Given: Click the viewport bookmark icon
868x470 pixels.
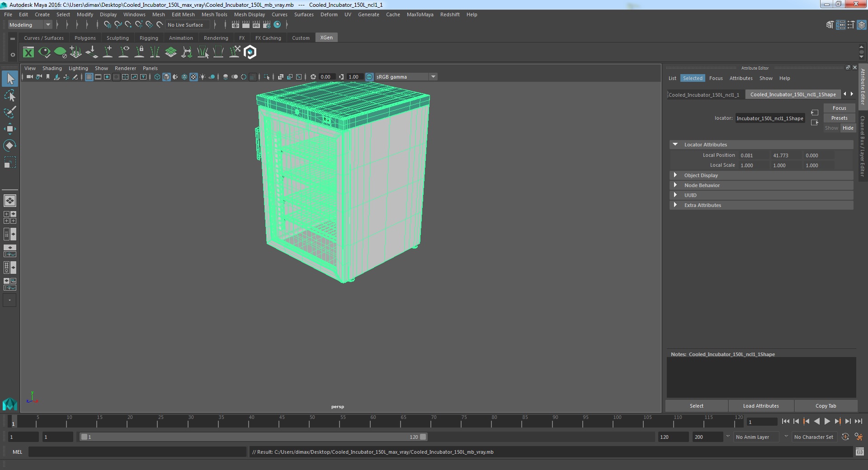Looking at the screenshot, I should click(48, 77).
